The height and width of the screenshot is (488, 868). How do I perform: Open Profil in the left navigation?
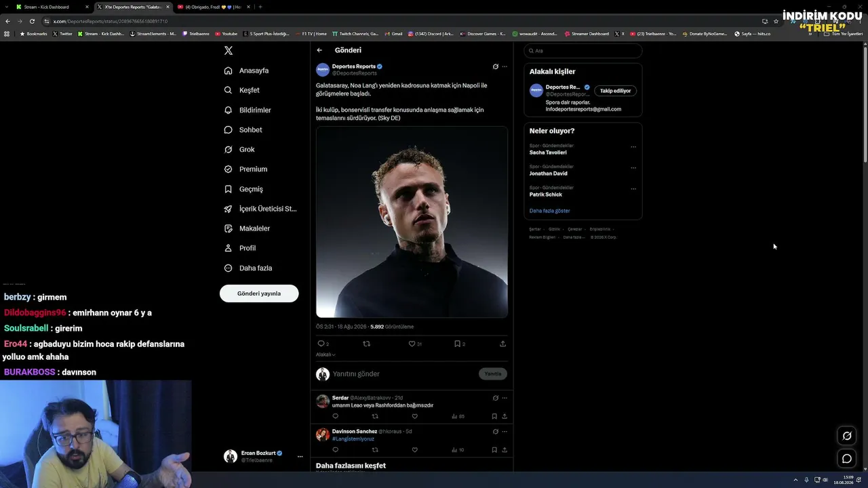point(240,248)
